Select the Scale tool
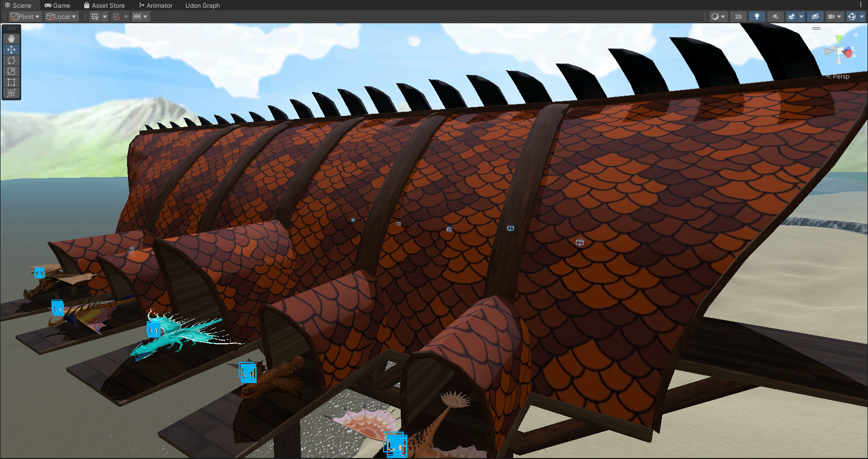The width and height of the screenshot is (868, 459). [11, 71]
